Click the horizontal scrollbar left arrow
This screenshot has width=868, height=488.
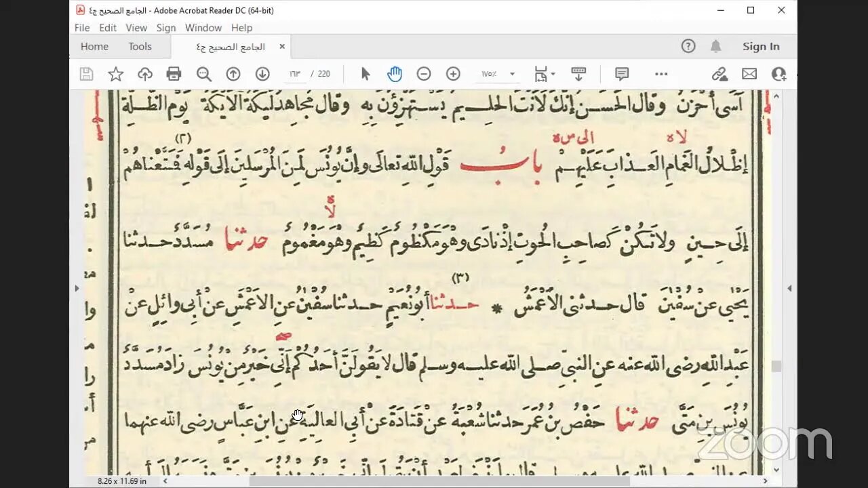165,481
